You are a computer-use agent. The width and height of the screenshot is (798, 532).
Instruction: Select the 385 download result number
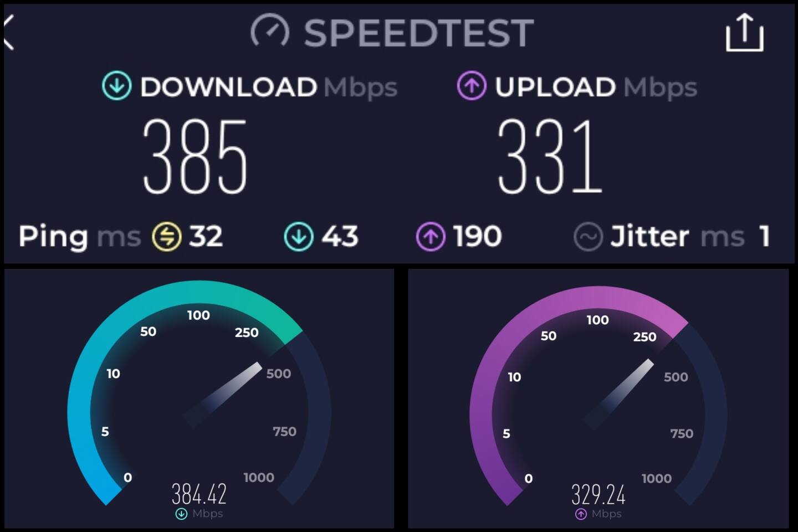195,156
